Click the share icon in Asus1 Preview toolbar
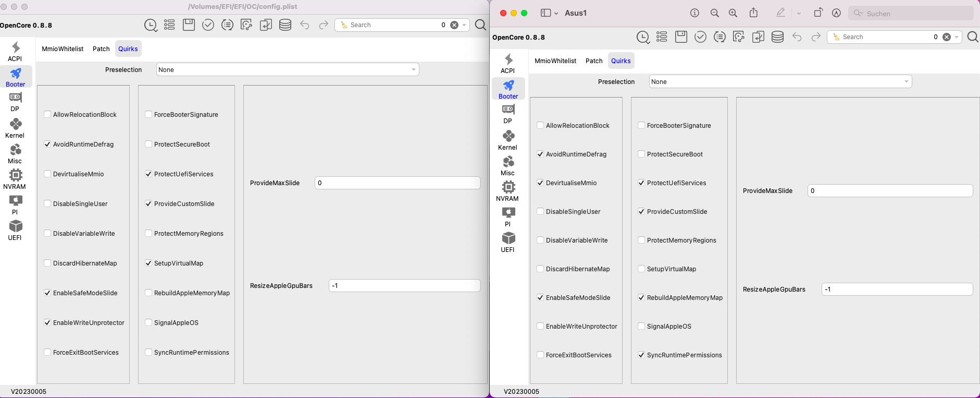980x398 pixels. (x=753, y=13)
